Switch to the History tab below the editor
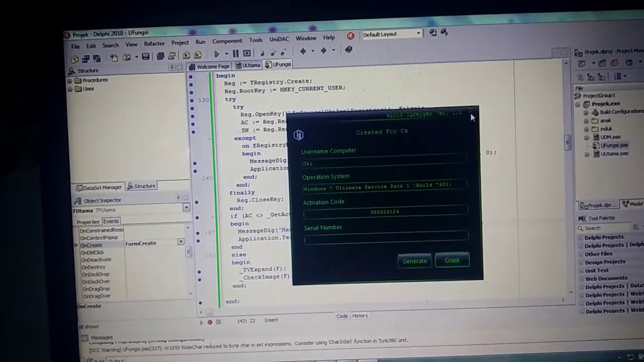The image size is (644, 362). point(360,316)
